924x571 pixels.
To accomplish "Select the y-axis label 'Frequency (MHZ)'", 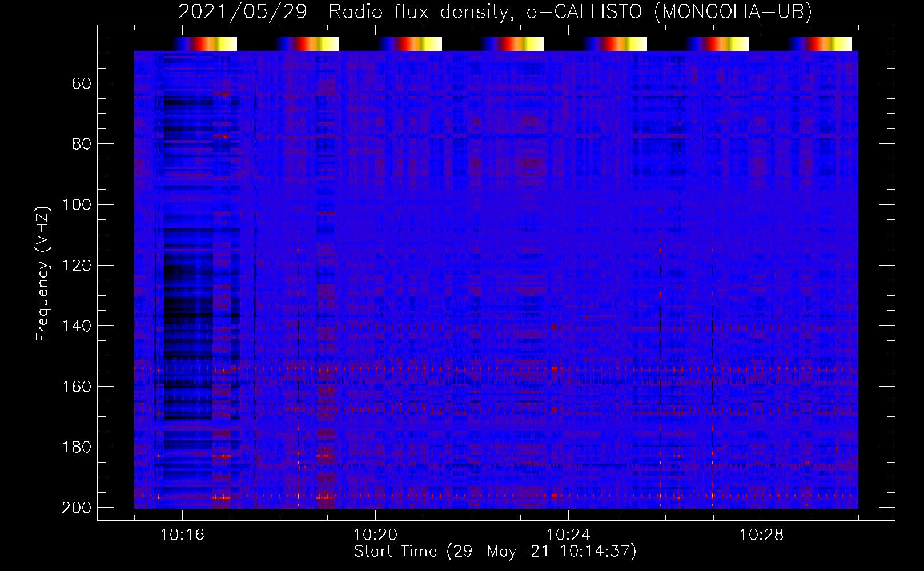I will pos(43,274).
